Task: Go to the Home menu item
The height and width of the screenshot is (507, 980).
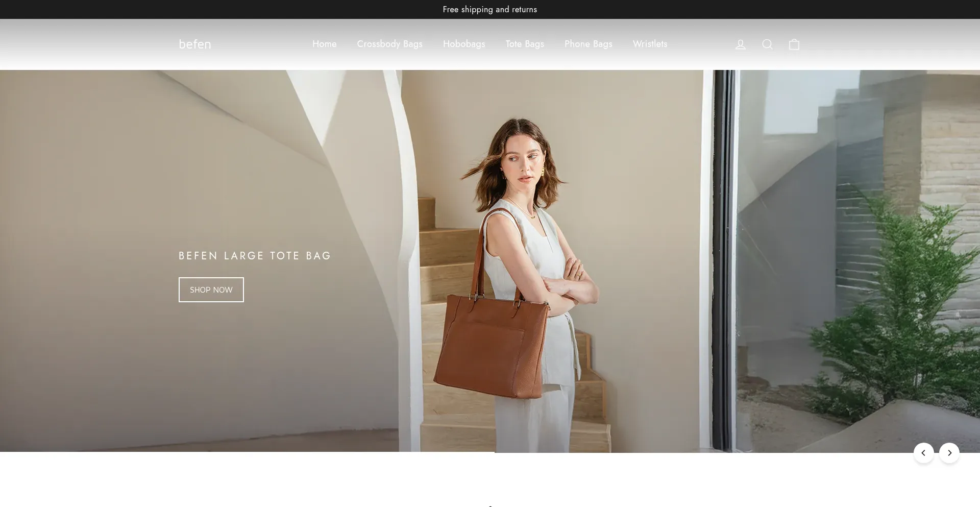Action: [x=325, y=44]
